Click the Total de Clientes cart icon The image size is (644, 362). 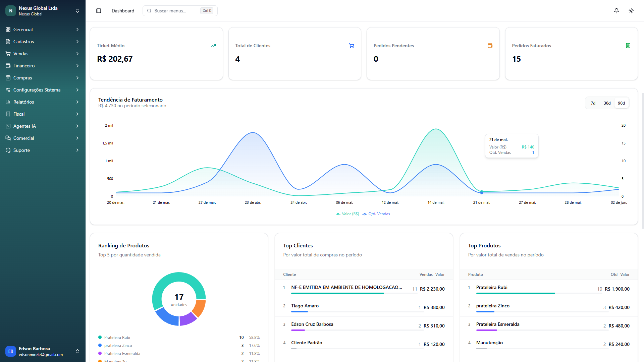pyautogui.click(x=352, y=46)
